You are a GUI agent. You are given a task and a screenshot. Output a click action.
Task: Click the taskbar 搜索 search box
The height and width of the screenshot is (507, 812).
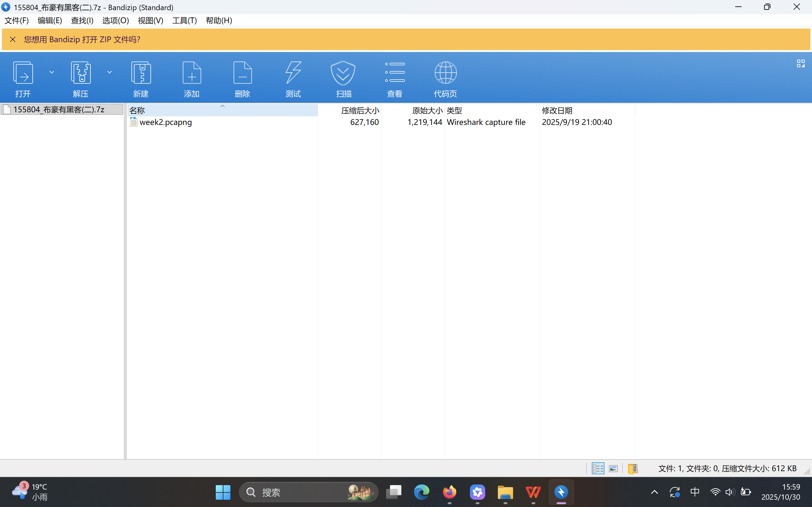point(308,492)
